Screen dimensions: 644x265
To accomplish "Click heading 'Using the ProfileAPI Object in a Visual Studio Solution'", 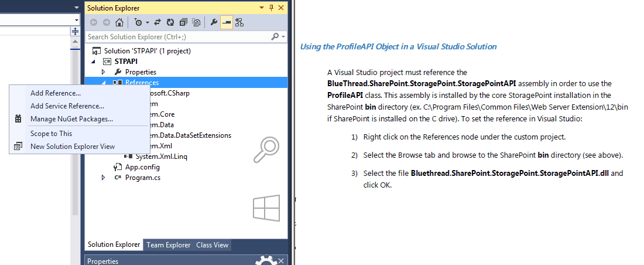I will click(398, 47).
